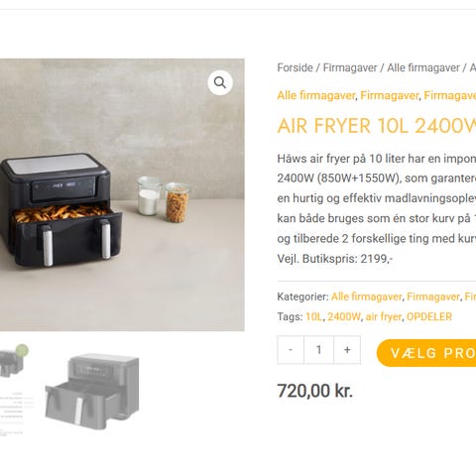Image resolution: width=476 pixels, height=476 pixels.
Task: Click the magnifier zoom icon on product image
Action: click(220, 82)
